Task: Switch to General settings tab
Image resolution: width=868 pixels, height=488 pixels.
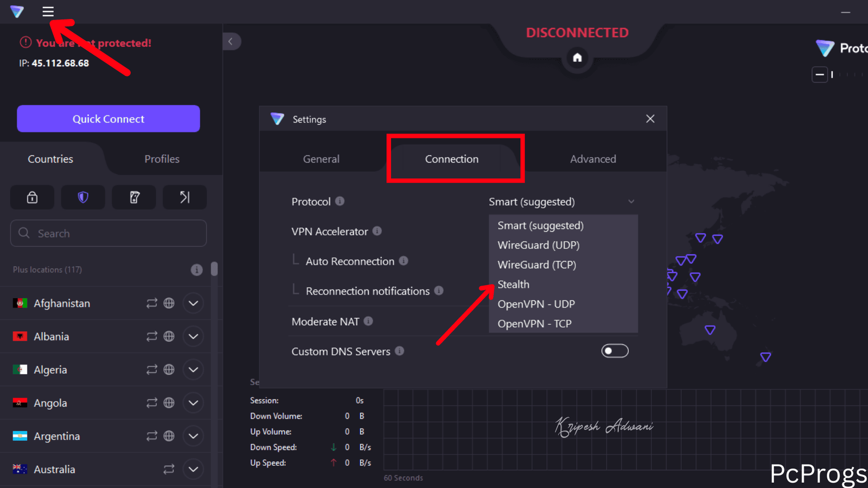Action: point(321,159)
